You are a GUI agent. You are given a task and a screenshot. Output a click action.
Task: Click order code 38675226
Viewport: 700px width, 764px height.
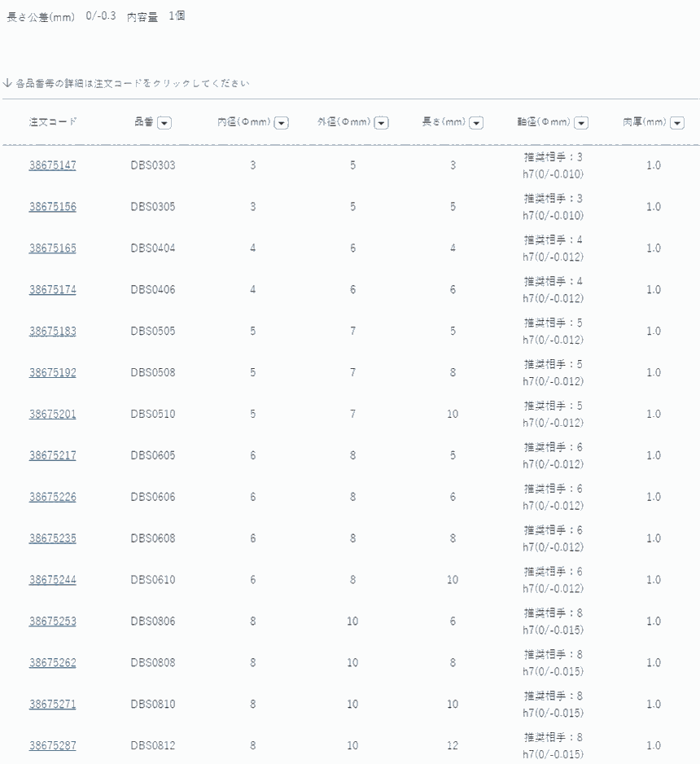coord(53,498)
